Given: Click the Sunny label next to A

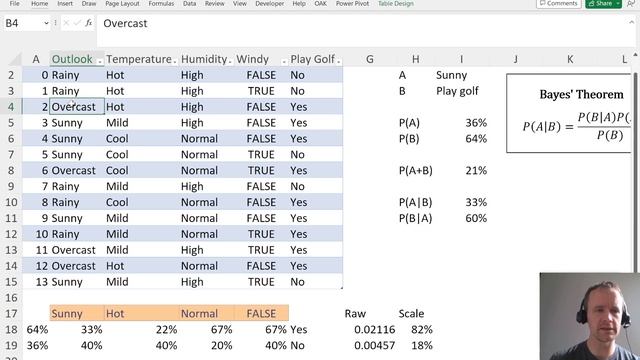Looking at the screenshot, I should click(451, 75).
